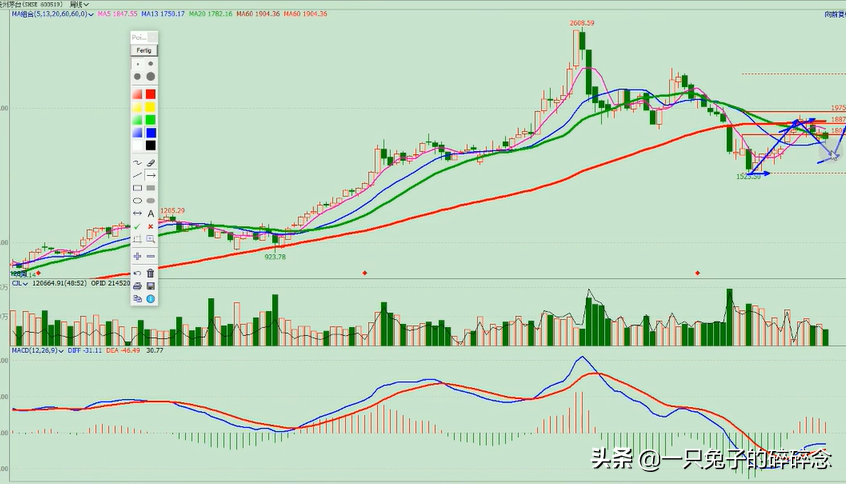Pick the translucent yellow highlighter color
846x484 pixels.
point(138,107)
